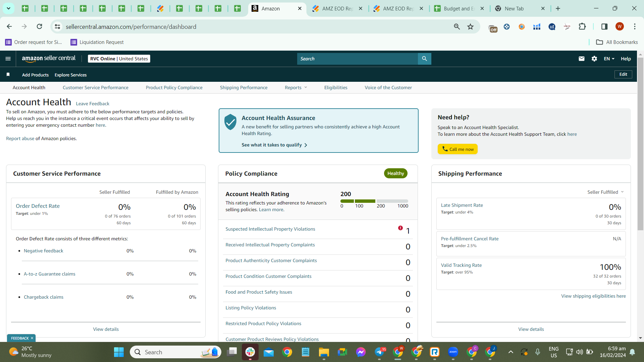This screenshot has width=644, height=362.
Task: Open Suspected Intellectual Property Violations link
Action: 270,229
